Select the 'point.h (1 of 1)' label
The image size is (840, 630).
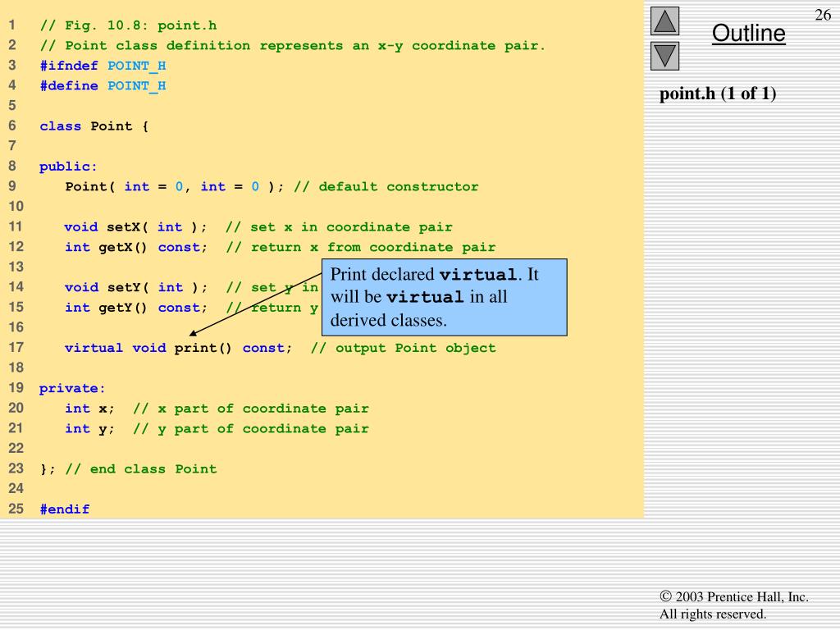pos(718,94)
